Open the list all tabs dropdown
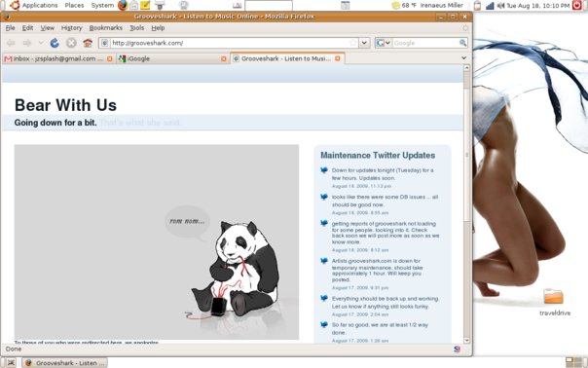Viewport: 588px width, 368px height. click(463, 58)
